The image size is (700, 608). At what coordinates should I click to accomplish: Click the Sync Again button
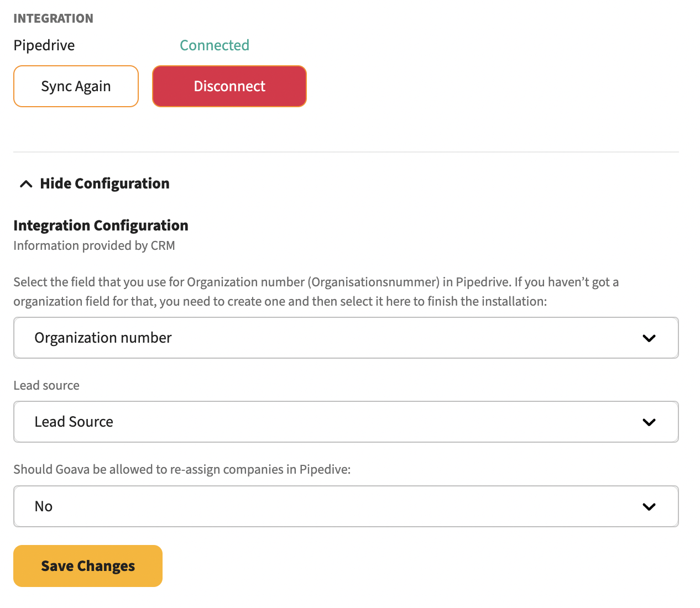coord(76,86)
